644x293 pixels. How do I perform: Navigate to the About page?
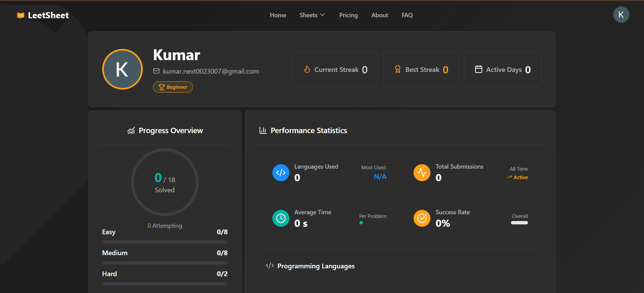pyautogui.click(x=379, y=15)
